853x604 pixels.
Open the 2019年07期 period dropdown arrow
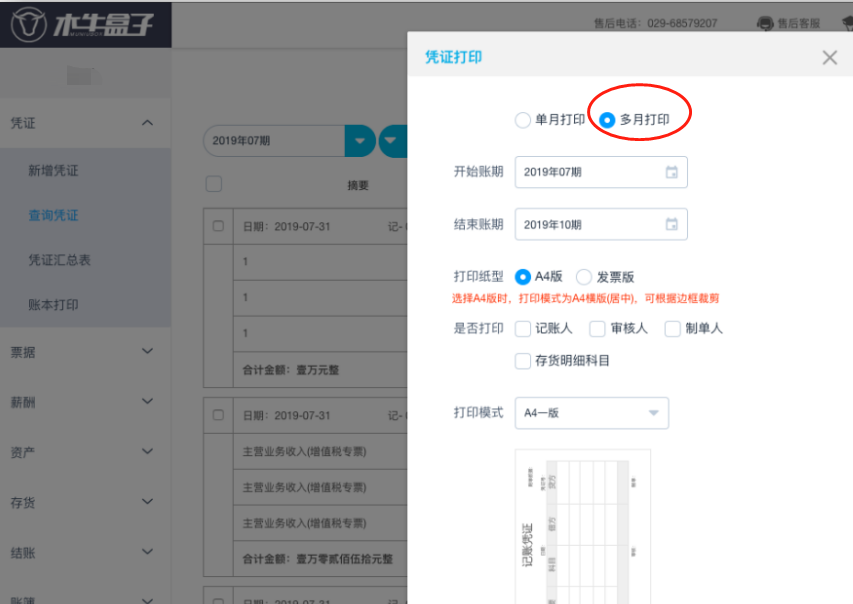point(360,141)
